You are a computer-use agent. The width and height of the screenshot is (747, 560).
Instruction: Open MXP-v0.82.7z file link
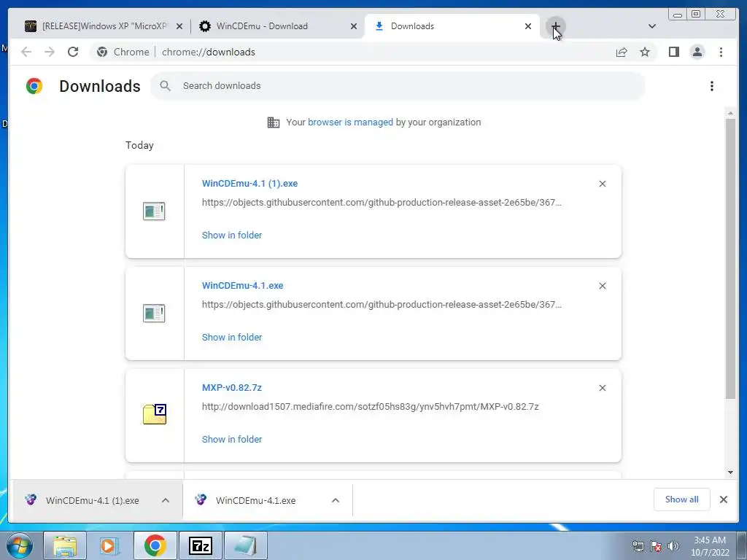(231, 388)
